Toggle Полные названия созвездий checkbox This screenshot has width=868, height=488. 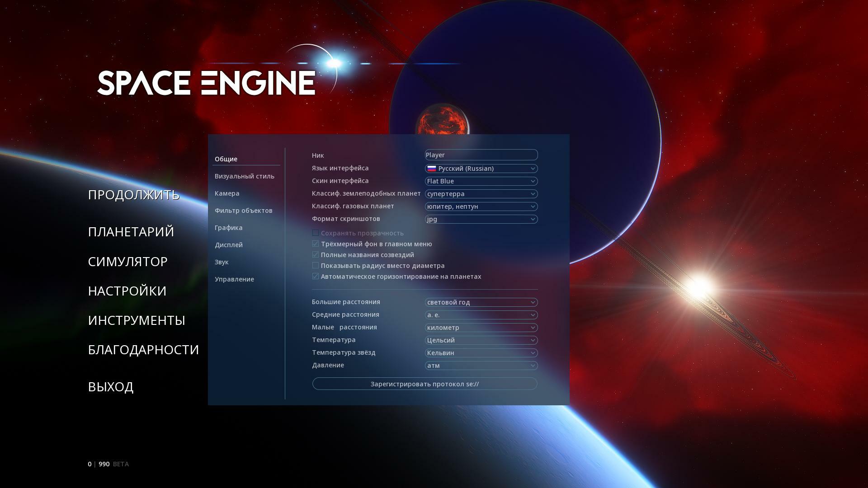[x=316, y=255]
